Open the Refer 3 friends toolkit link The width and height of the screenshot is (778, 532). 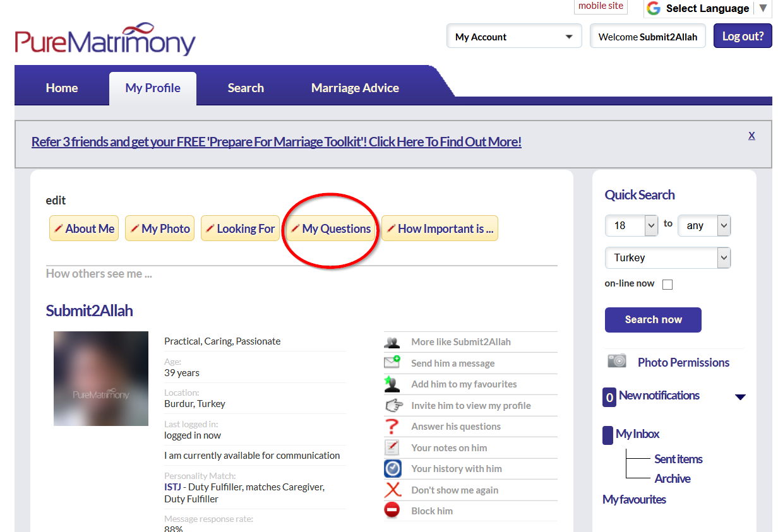tap(277, 141)
